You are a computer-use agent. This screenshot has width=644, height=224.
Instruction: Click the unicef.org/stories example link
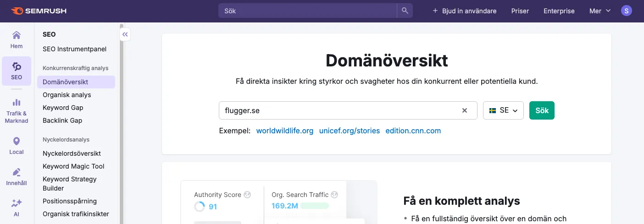click(x=350, y=131)
